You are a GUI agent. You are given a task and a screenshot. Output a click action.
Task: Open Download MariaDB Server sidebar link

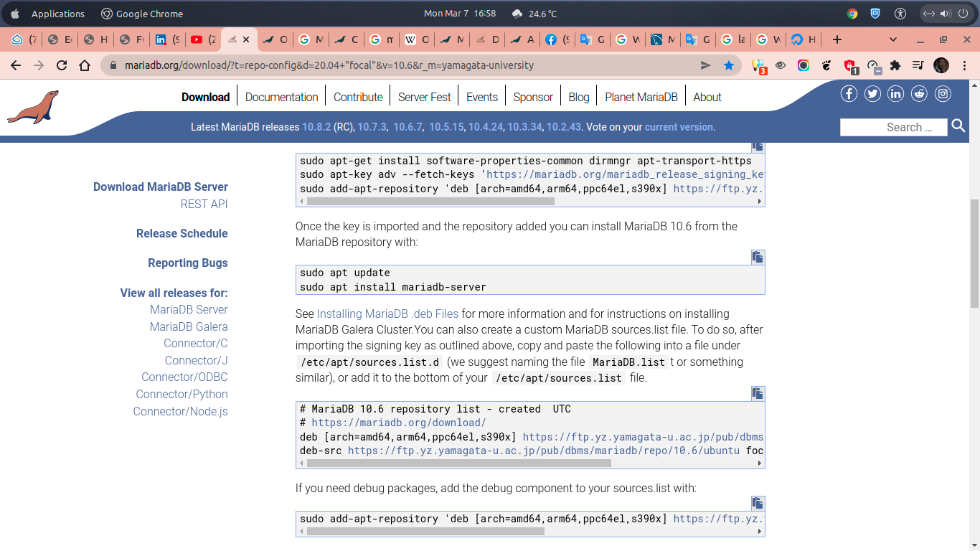(x=161, y=187)
